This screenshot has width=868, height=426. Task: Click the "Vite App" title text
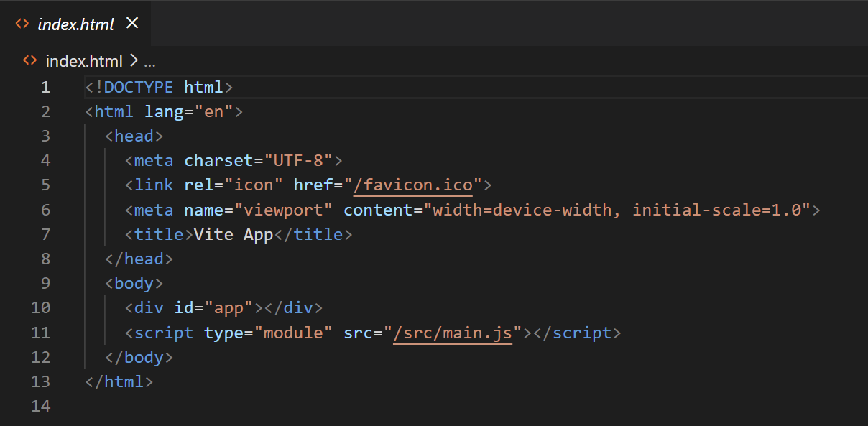tap(234, 234)
